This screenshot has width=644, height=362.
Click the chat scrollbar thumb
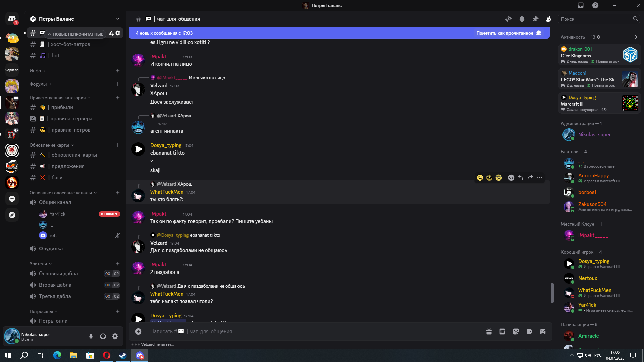pos(552,293)
